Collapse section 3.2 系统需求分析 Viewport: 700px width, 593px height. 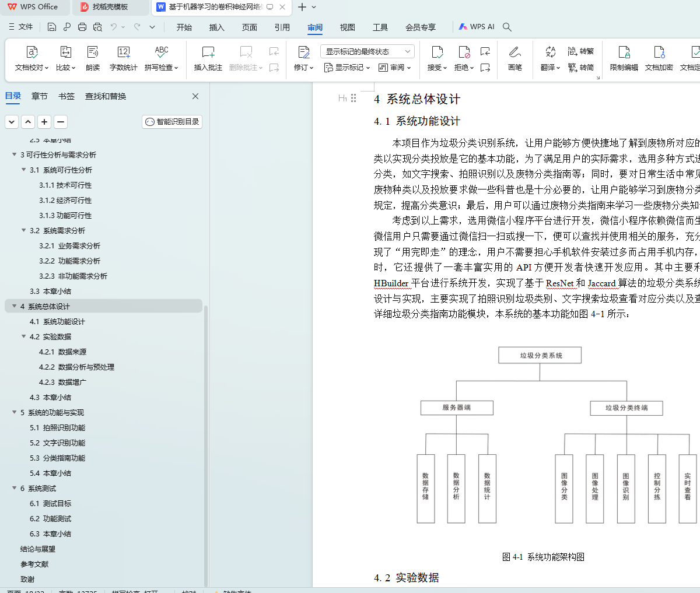pyautogui.click(x=24, y=230)
